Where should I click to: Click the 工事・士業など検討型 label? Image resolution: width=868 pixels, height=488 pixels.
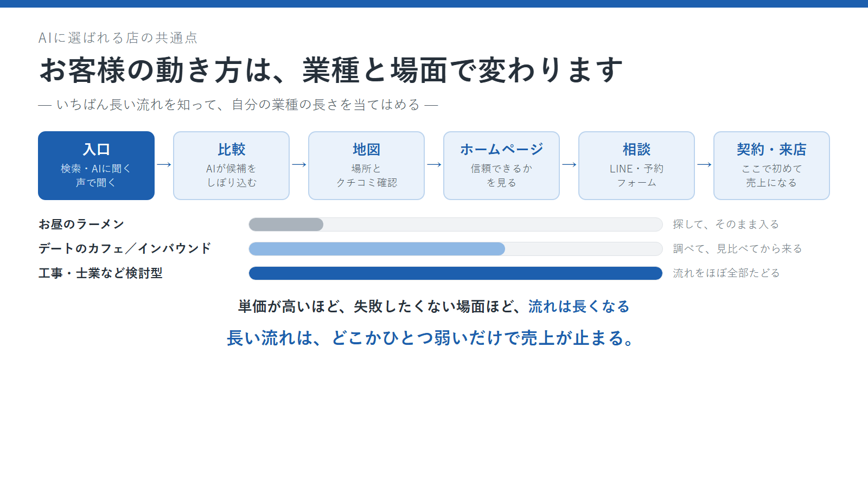(x=100, y=273)
